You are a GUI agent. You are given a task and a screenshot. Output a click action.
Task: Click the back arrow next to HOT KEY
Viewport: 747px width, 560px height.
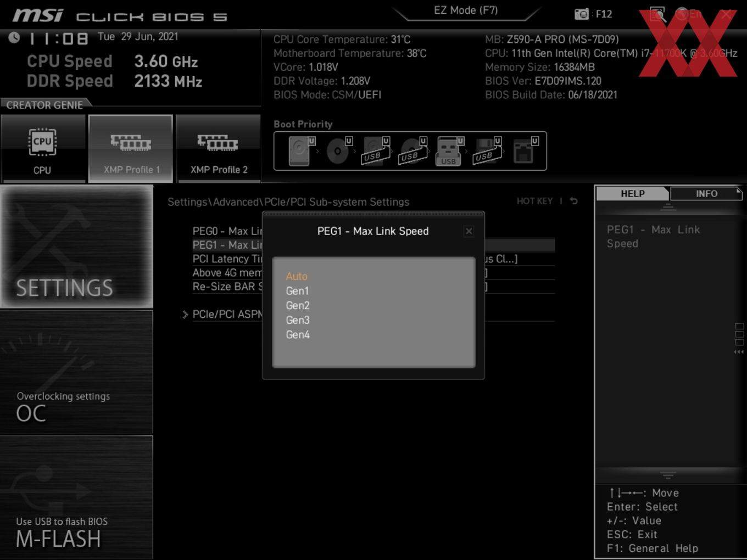[x=573, y=201]
